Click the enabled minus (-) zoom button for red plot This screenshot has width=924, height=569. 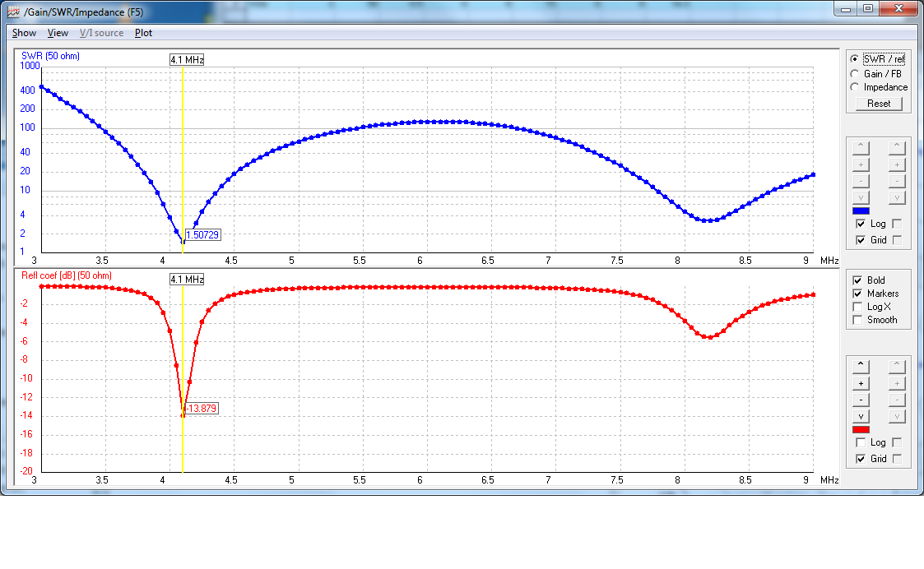coord(861,400)
